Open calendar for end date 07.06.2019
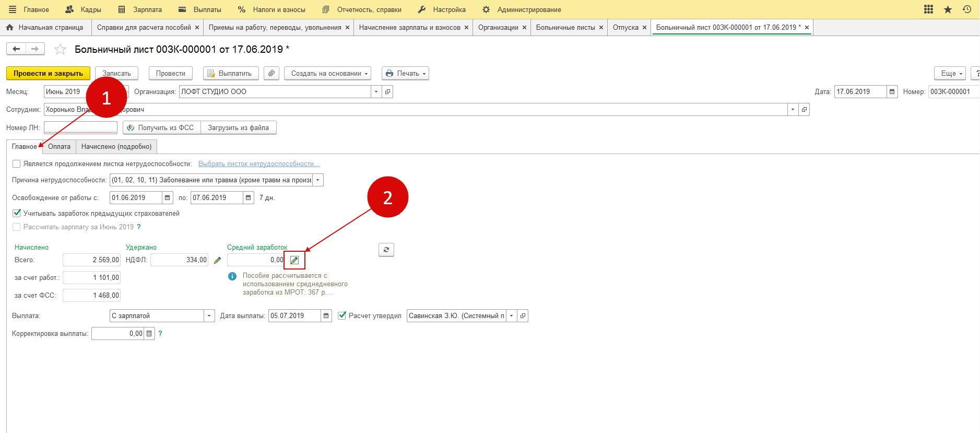Viewport: 980px width, 433px height. click(x=249, y=197)
